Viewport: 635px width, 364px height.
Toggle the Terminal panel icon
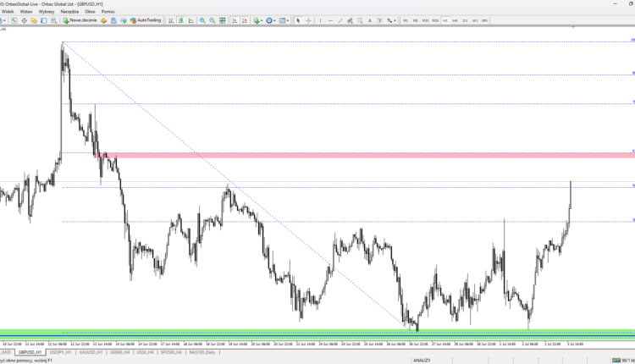[44, 20]
